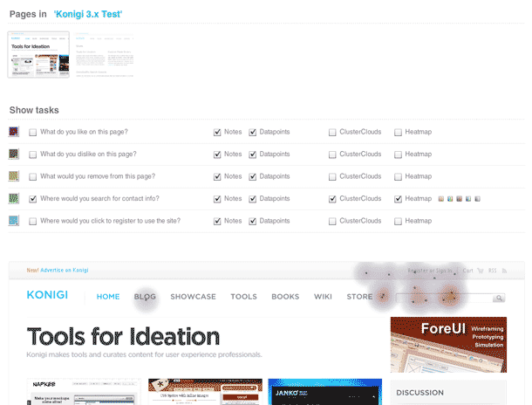
Task: Select the second faded page thumbnail
Action: point(104,55)
